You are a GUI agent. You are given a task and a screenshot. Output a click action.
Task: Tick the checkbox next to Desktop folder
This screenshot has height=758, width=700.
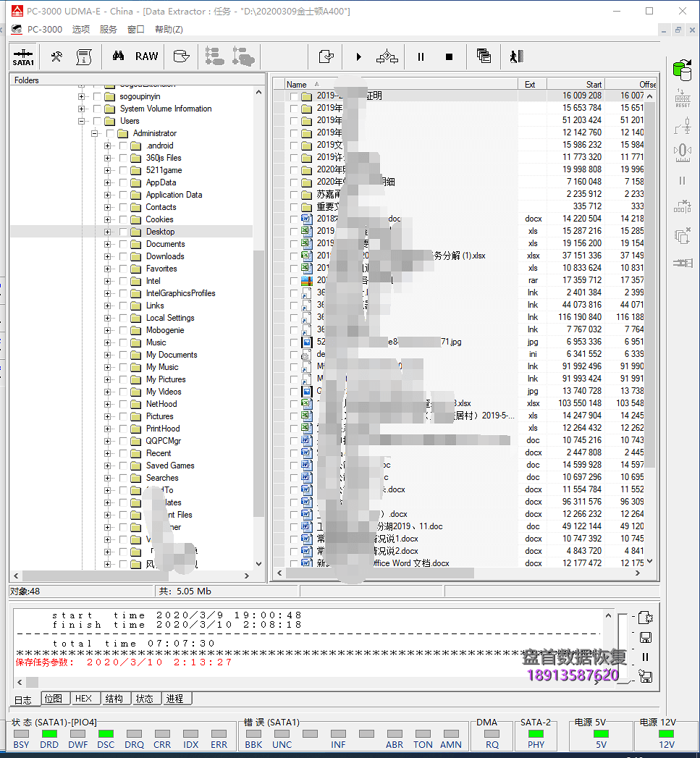(x=123, y=232)
